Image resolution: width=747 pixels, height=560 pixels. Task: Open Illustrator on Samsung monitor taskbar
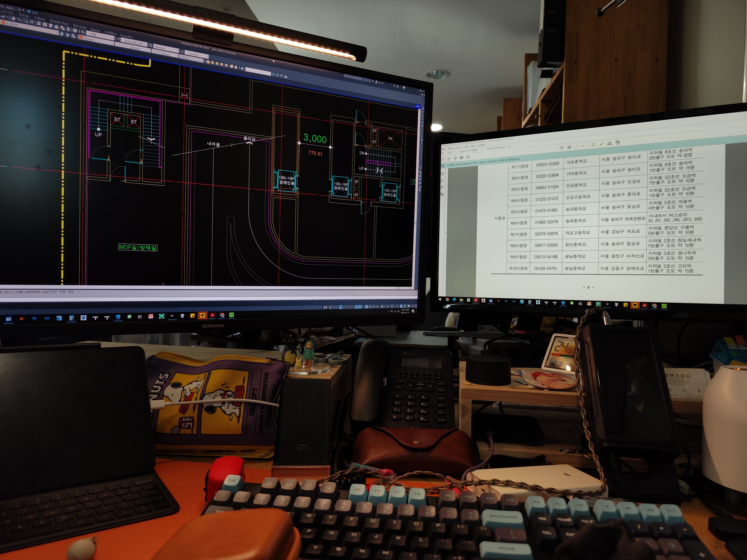(x=22, y=318)
